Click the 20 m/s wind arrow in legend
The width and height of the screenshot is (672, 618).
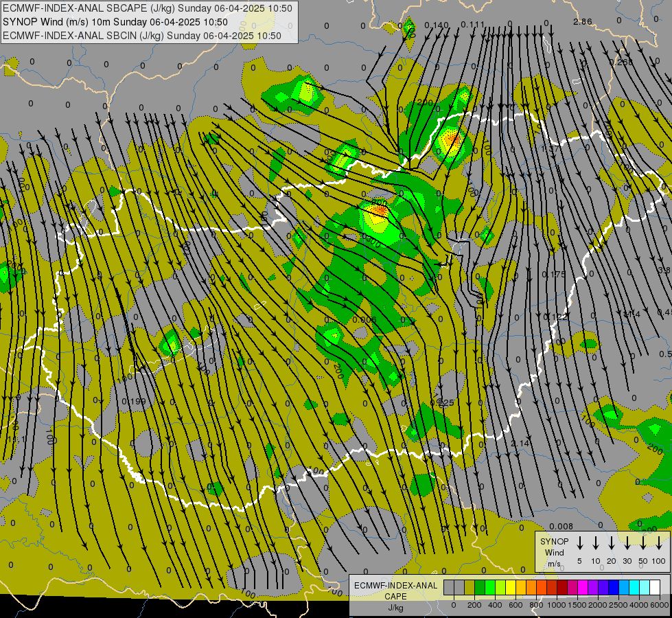coord(612,543)
